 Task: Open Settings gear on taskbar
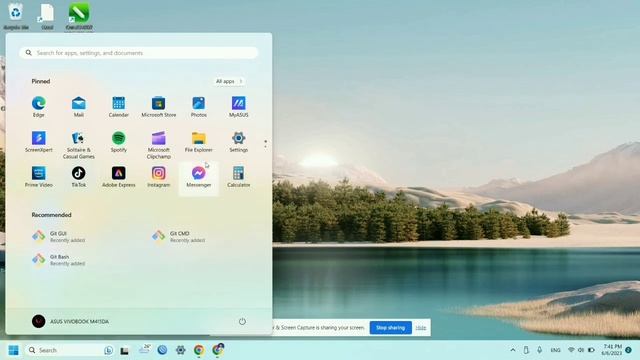180,350
